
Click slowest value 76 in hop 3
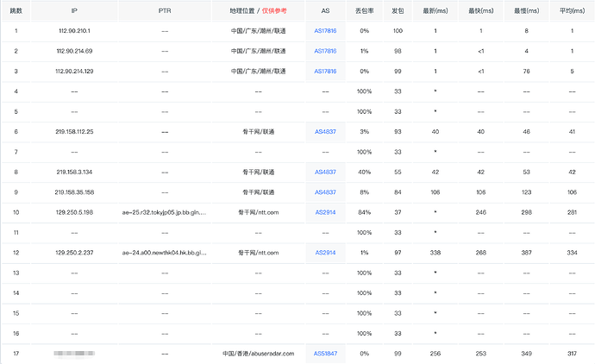pos(526,71)
